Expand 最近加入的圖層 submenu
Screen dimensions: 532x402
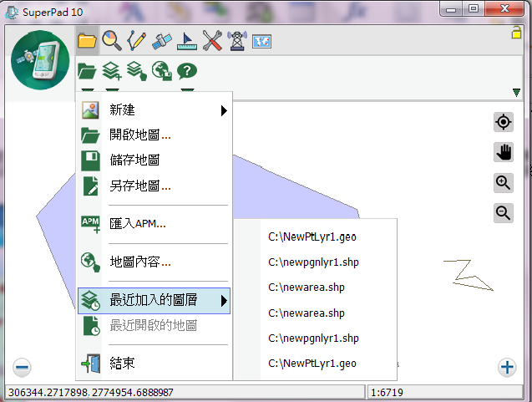[154, 301]
